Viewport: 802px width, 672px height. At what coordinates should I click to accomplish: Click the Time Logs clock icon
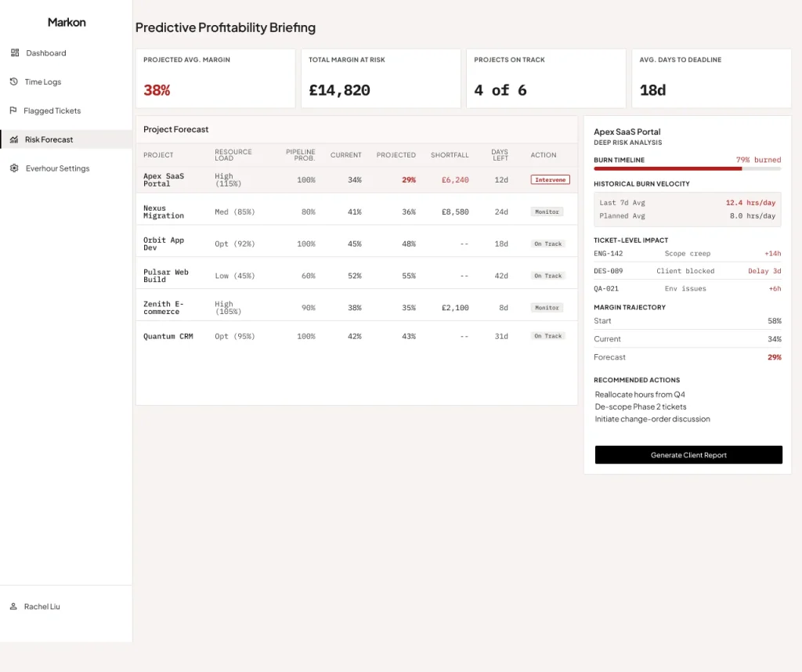point(14,81)
